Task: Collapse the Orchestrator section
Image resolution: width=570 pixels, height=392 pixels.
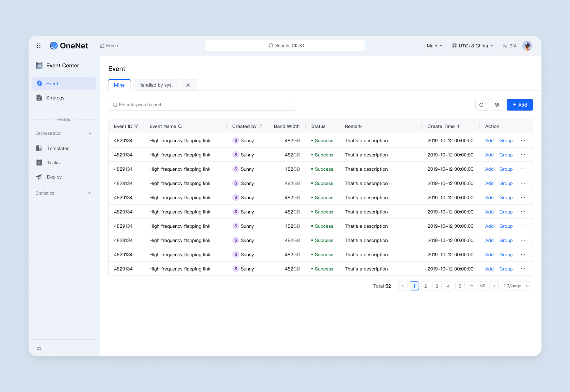Action: [89, 133]
